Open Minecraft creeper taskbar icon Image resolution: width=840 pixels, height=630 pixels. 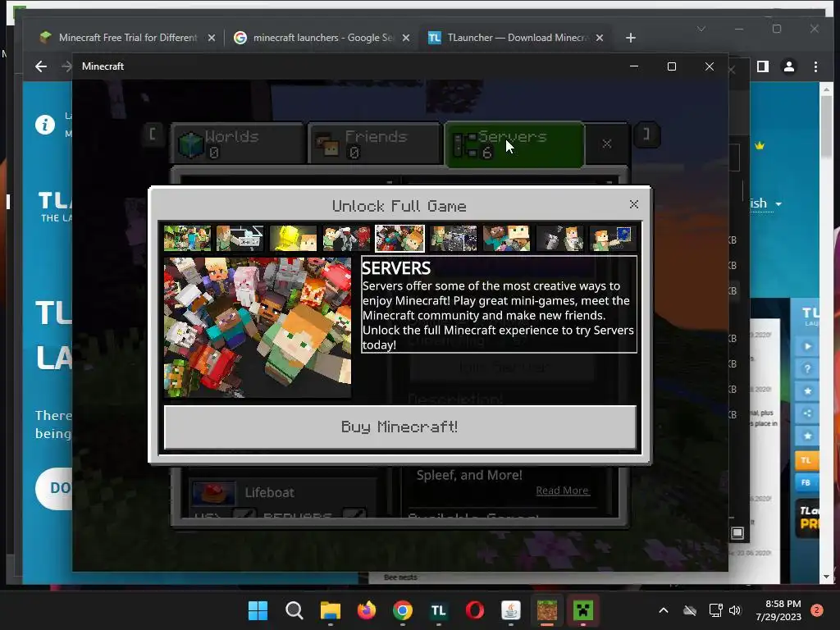(583, 610)
